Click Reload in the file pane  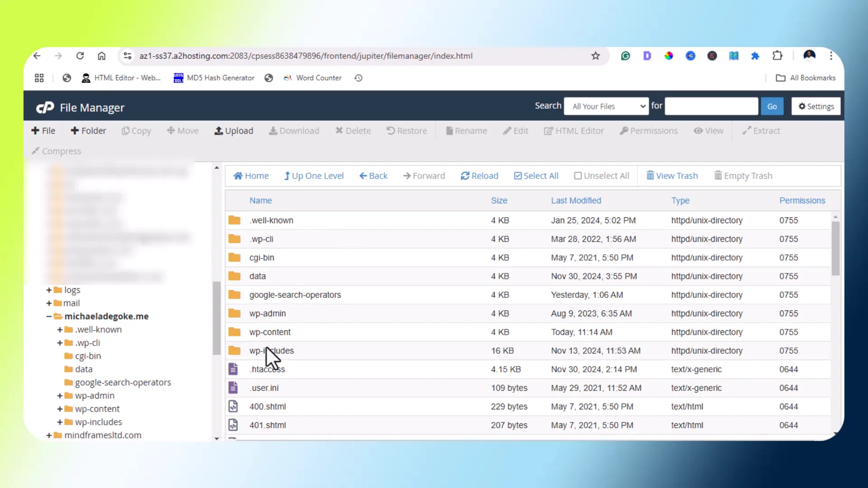[480, 176]
